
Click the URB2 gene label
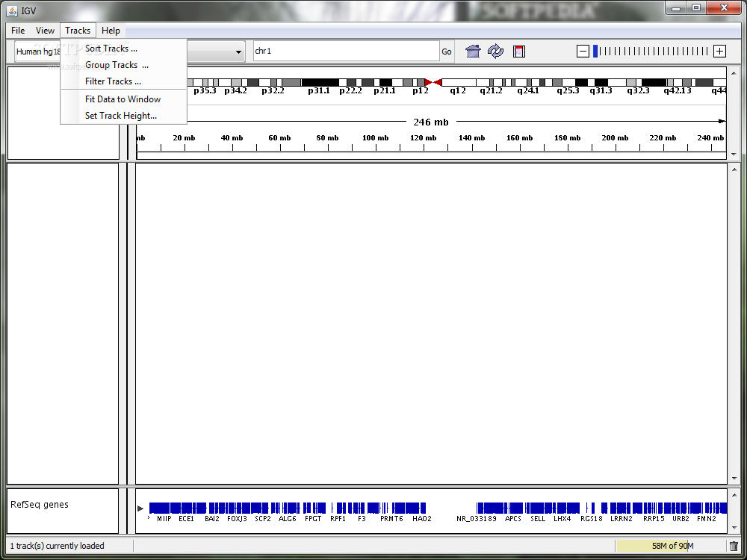[x=681, y=519]
